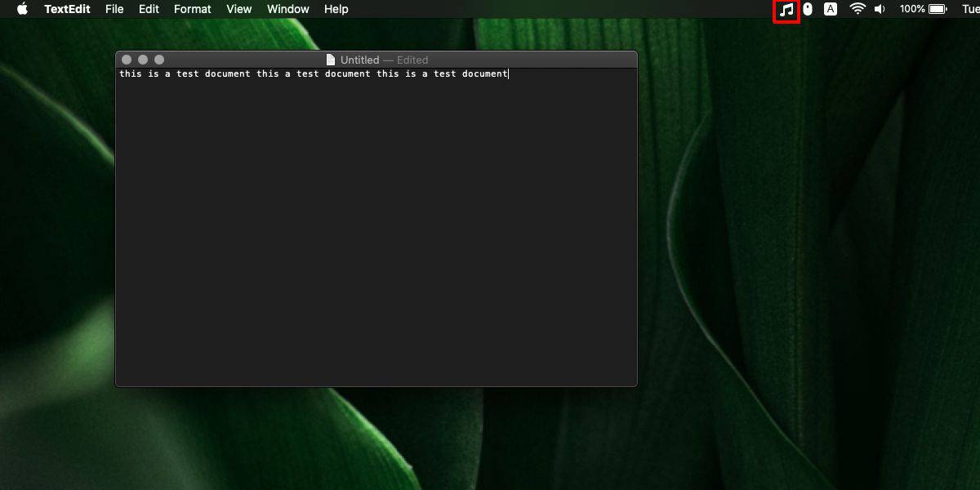This screenshot has width=980, height=490.
Task: Click the 100% battery percentage text
Action: 912,9
